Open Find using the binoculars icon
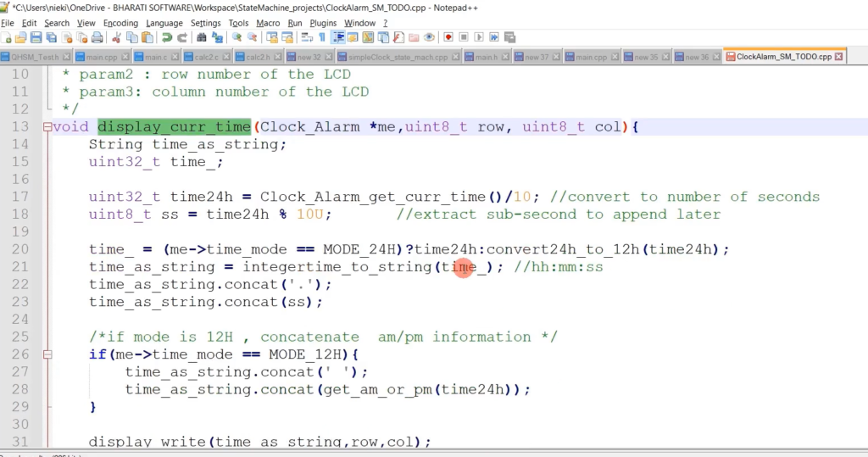This screenshot has height=457, width=868. pyautogui.click(x=202, y=37)
